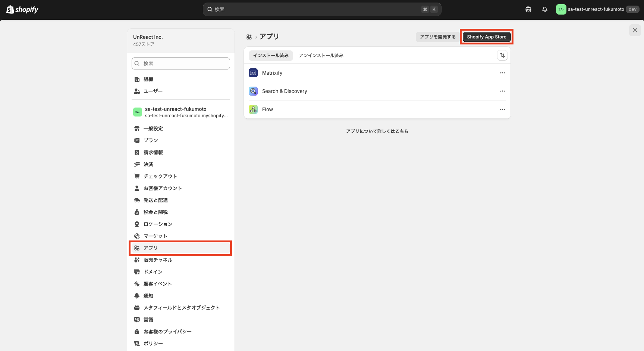Click the Matrixify app icon
Screen dimensions: 644x351
click(253, 73)
